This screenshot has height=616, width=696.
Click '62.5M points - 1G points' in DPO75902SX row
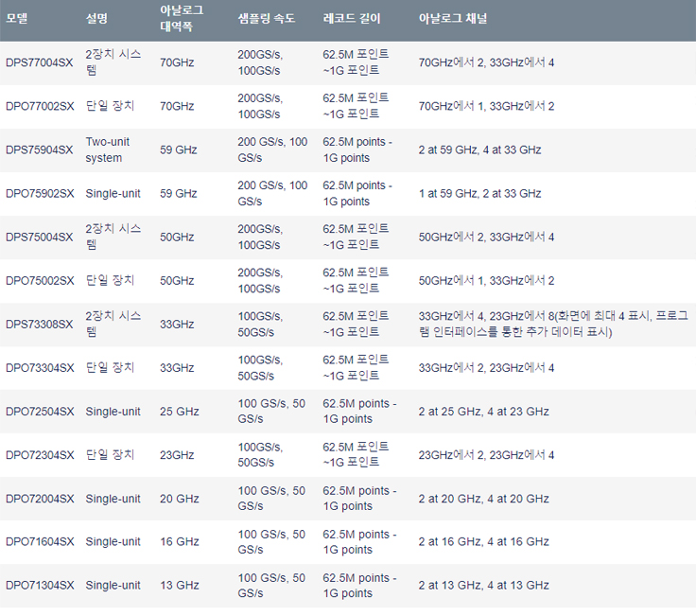(357, 194)
